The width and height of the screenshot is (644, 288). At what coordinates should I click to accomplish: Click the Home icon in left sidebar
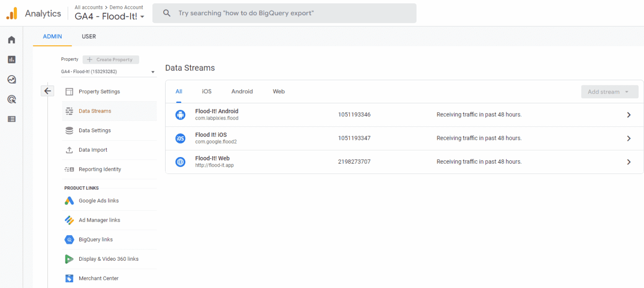coord(12,40)
